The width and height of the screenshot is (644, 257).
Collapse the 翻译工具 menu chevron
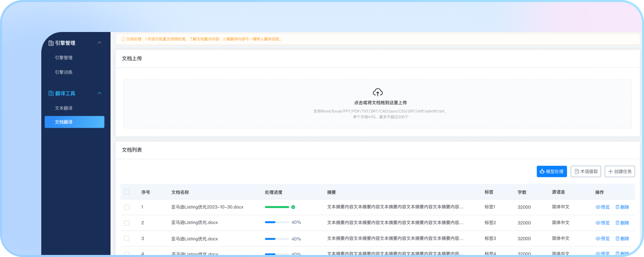[100, 93]
